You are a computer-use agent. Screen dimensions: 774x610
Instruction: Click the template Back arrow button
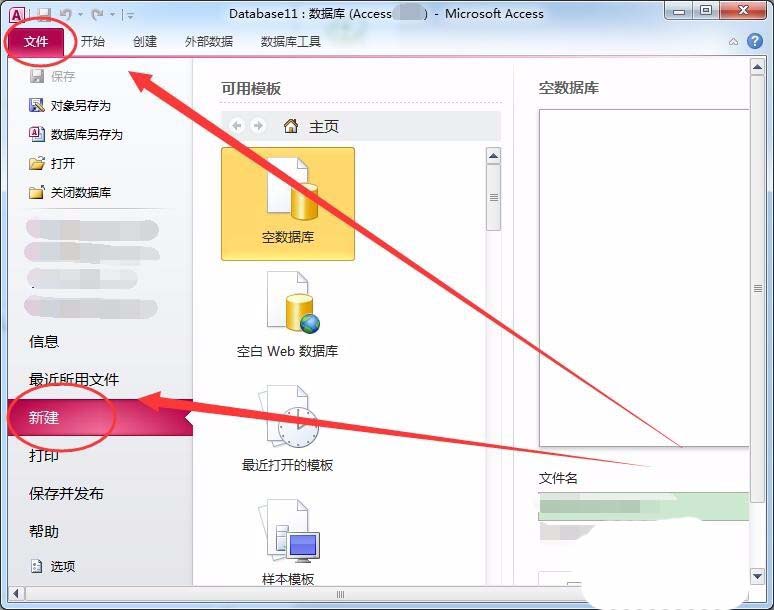pos(237,126)
